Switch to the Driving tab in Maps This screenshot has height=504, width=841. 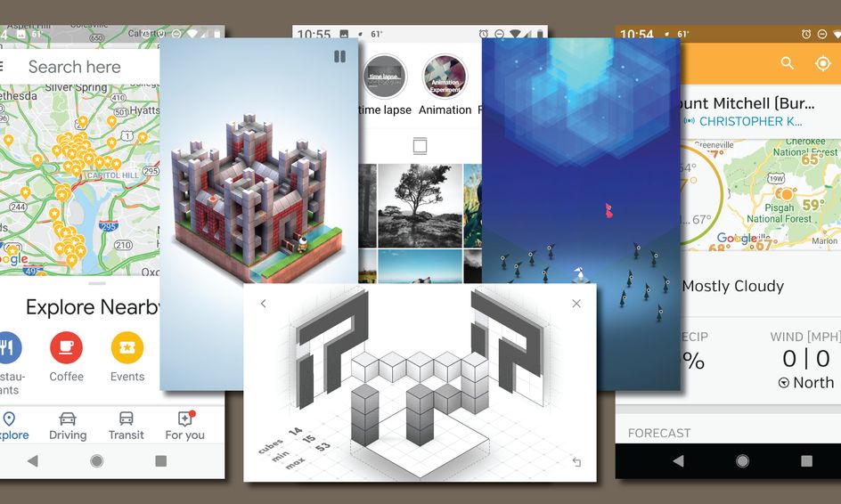click(x=68, y=427)
